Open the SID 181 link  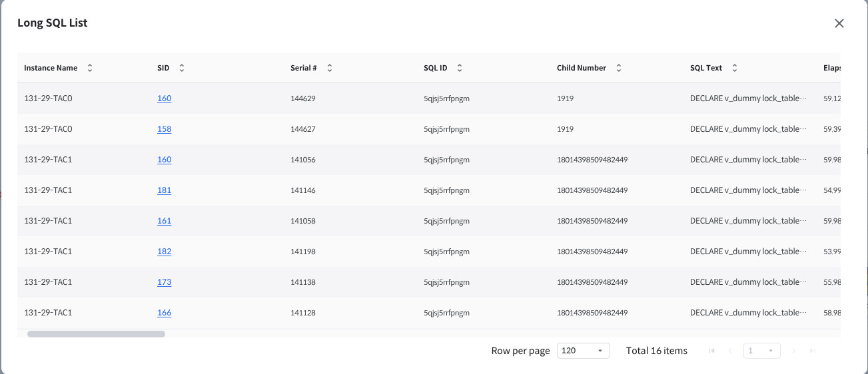click(x=164, y=190)
